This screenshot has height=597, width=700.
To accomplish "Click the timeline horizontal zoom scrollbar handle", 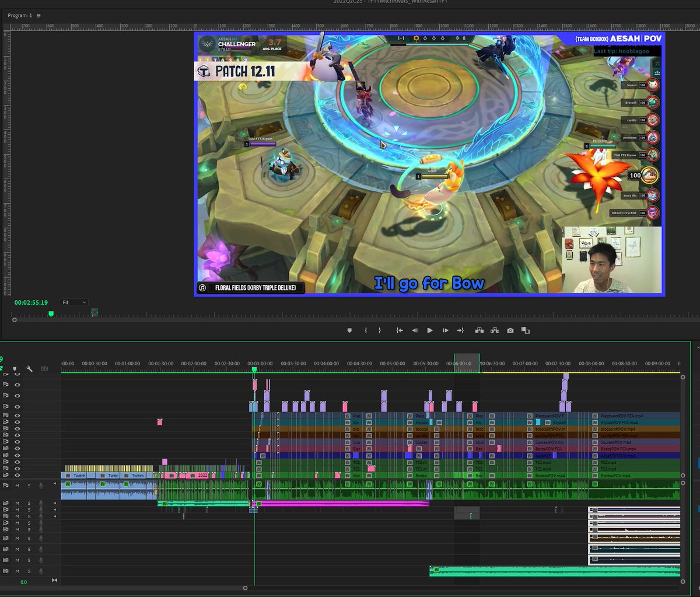I will [245, 588].
